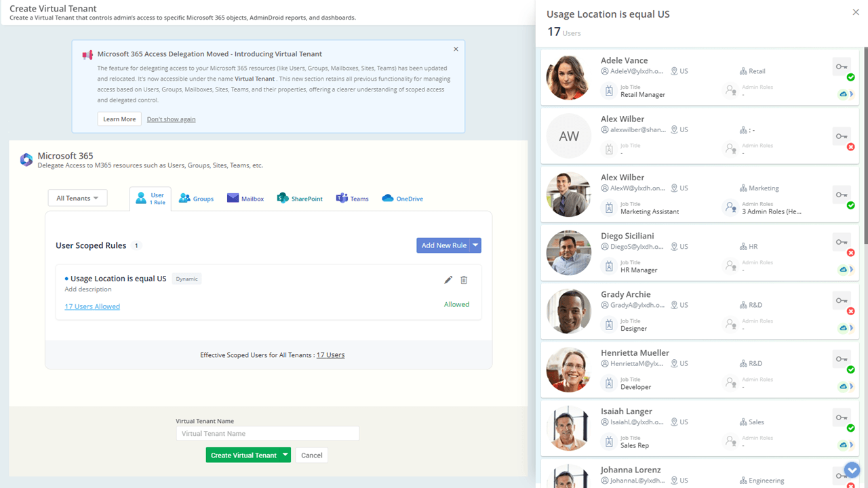868x488 pixels.
Task: Click the 3 Admin Roles text on Alex Wilber's card
Action: 772,211
